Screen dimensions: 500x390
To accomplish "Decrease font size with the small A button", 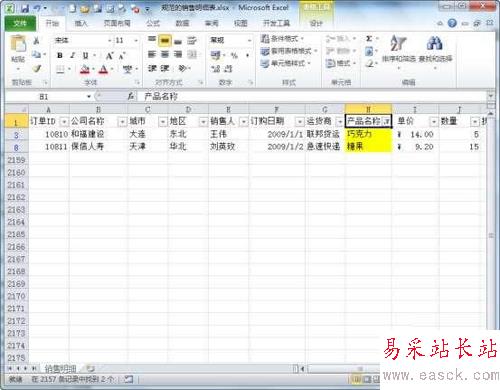I will point(122,56).
